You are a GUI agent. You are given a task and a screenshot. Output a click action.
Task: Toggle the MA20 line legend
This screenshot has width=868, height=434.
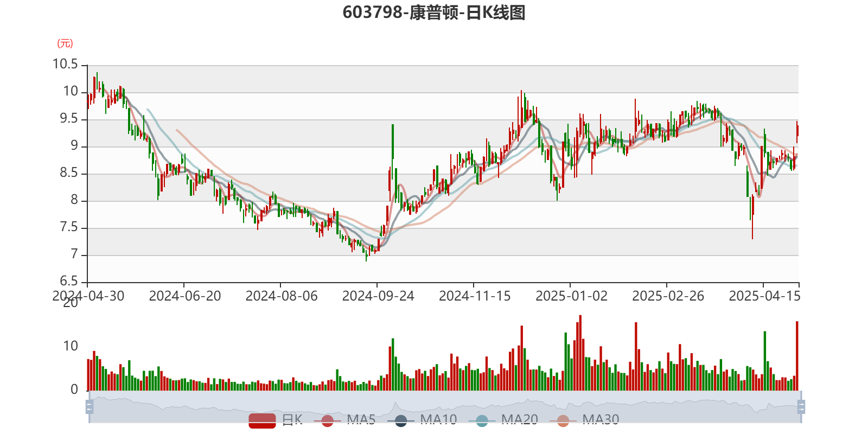503,420
